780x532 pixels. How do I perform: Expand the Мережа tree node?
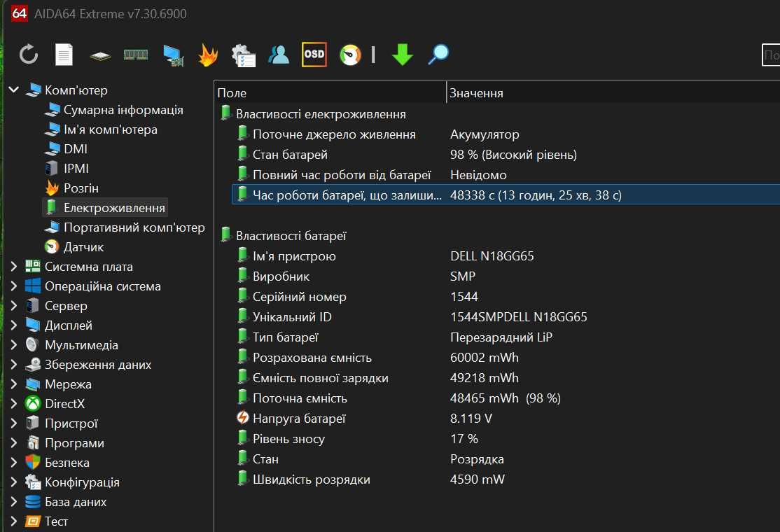click(14, 384)
